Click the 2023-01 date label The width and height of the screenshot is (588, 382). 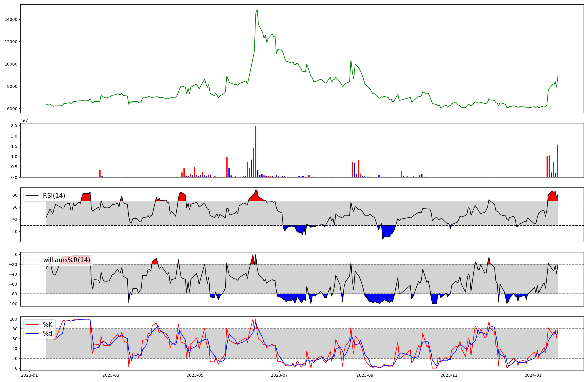tap(29, 375)
